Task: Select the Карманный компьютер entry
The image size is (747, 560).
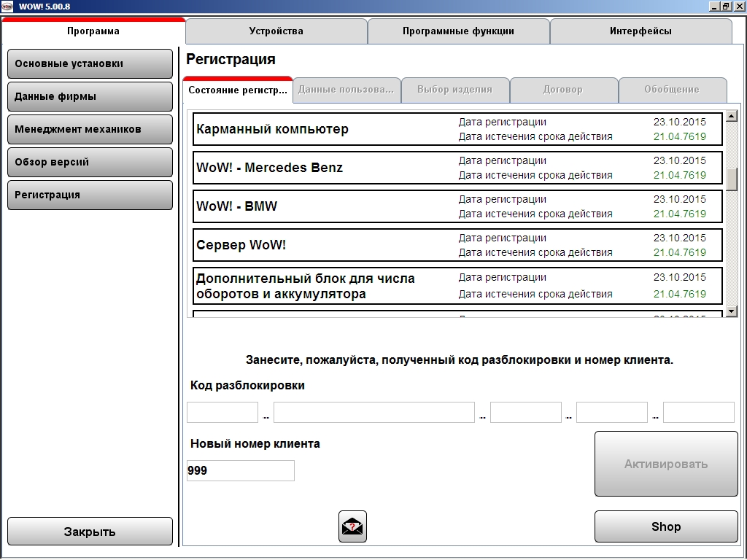Action: click(458, 129)
